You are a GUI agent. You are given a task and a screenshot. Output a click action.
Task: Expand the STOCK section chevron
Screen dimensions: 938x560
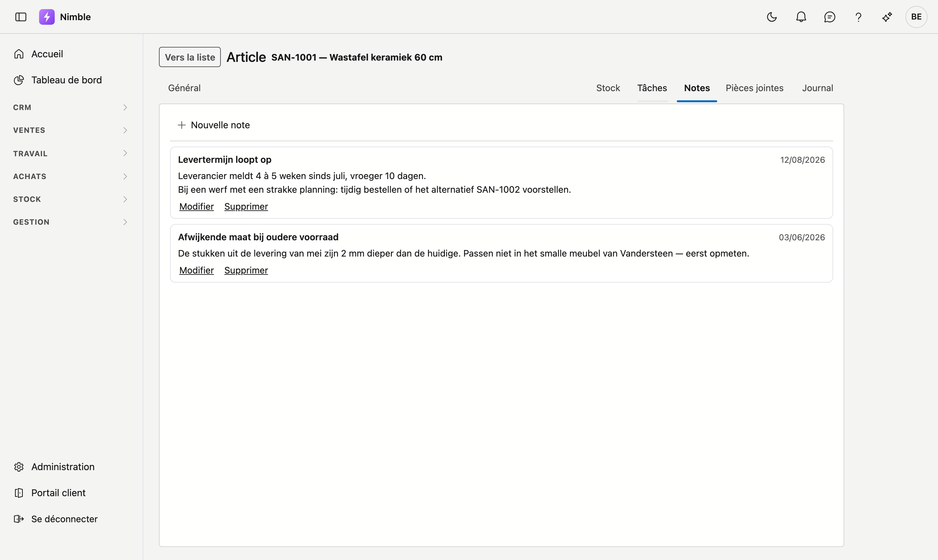(x=125, y=199)
